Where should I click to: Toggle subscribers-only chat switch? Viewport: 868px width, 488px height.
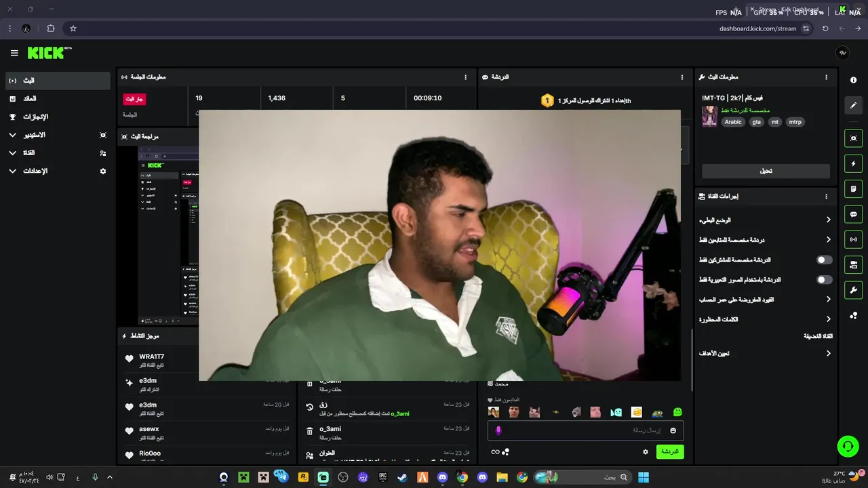coord(824,260)
